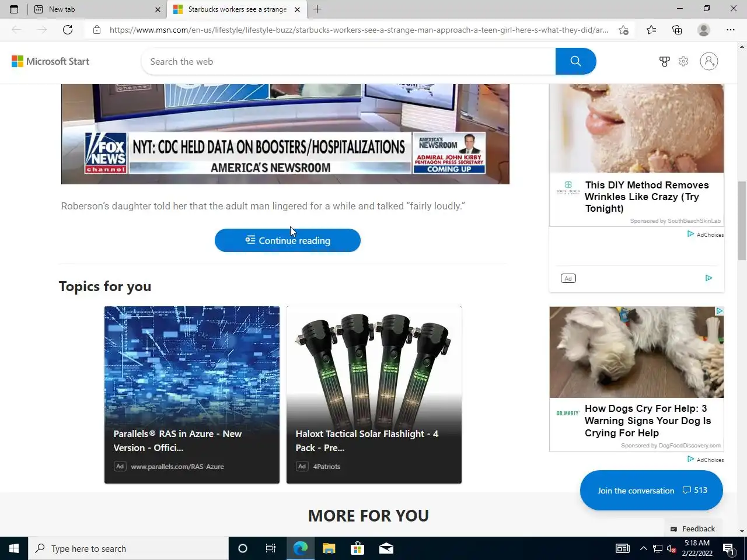The height and width of the screenshot is (560, 747).
Task: Open the Edge profile avatar
Action: (704, 30)
